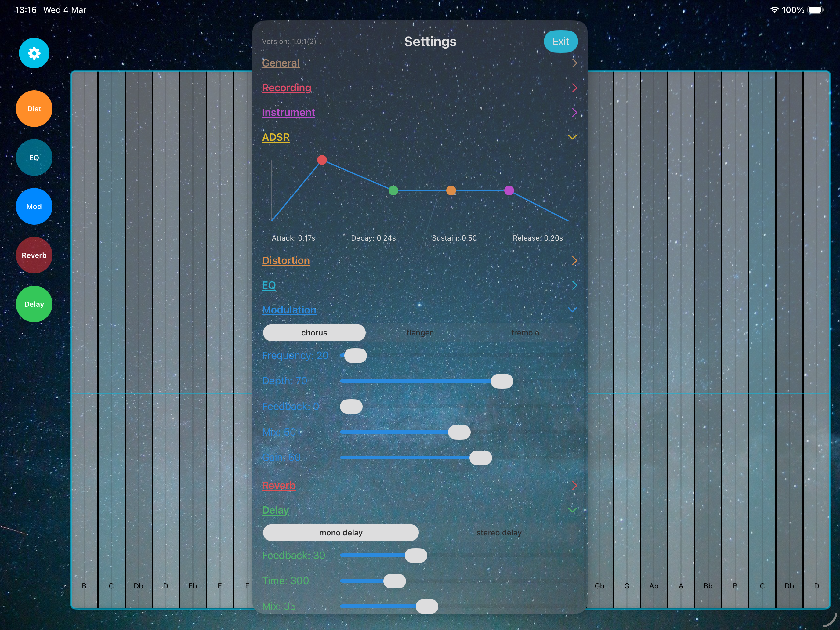
Task: Select the mono delay mode
Action: (x=341, y=532)
